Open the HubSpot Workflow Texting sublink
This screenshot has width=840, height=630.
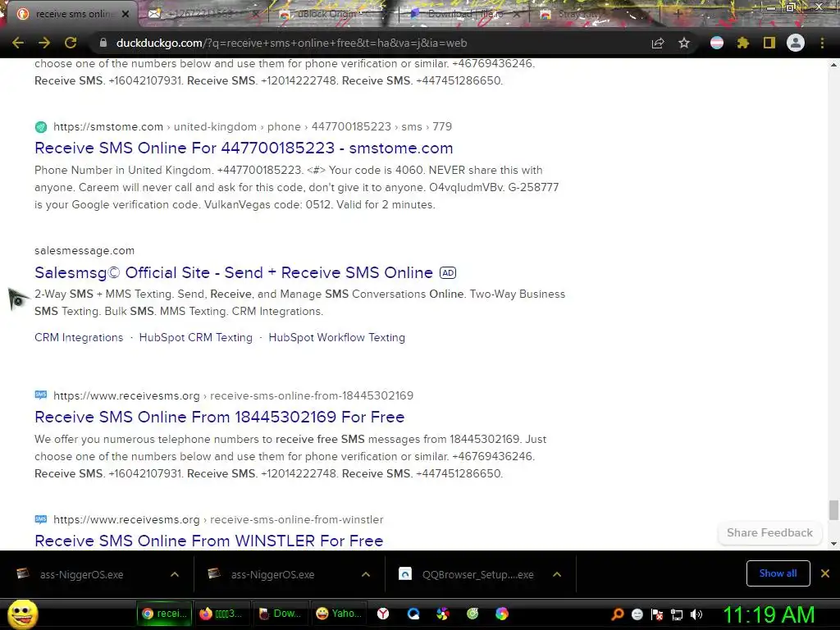tap(337, 337)
